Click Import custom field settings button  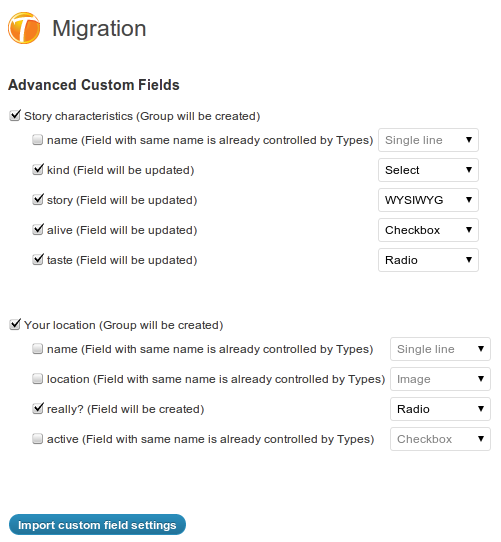pyautogui.click(x=97, y=525)
